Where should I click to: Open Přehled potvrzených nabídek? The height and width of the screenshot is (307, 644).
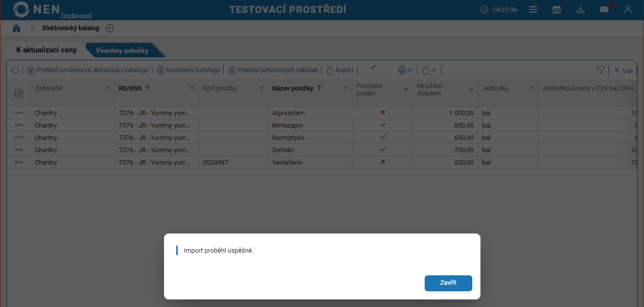click(x=273, y=70)
